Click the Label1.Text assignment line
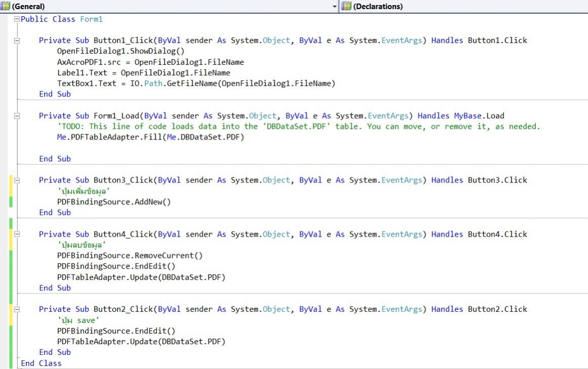The width and height of the screenshot is (588, 369). click(x=144, y=73)
